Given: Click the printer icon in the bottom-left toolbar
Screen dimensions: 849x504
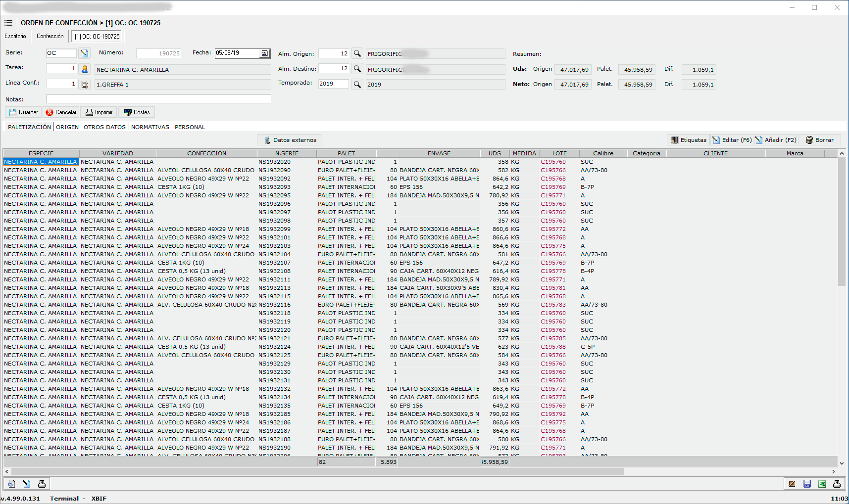Looking at the screenshot, I should pos(42,484).
